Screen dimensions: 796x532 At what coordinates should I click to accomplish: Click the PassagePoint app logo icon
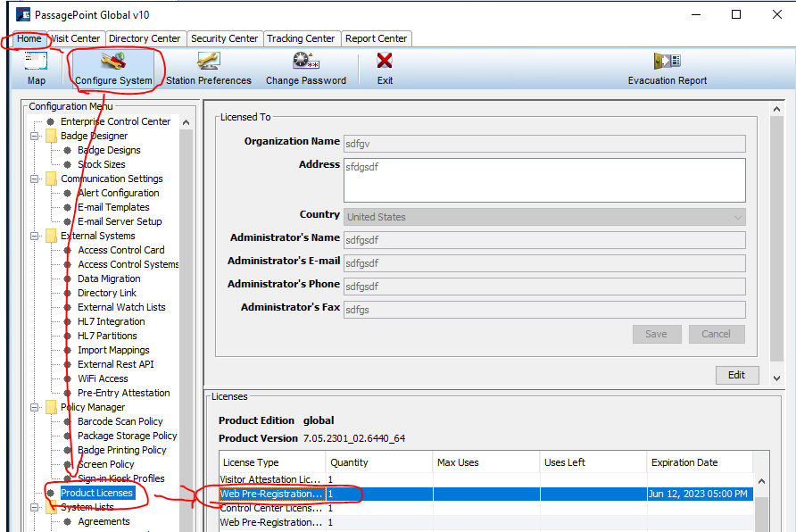(23, 14)
